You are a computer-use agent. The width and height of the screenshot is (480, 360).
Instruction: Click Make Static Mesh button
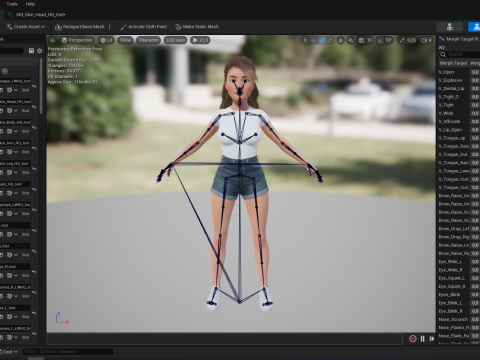point(197,27)
